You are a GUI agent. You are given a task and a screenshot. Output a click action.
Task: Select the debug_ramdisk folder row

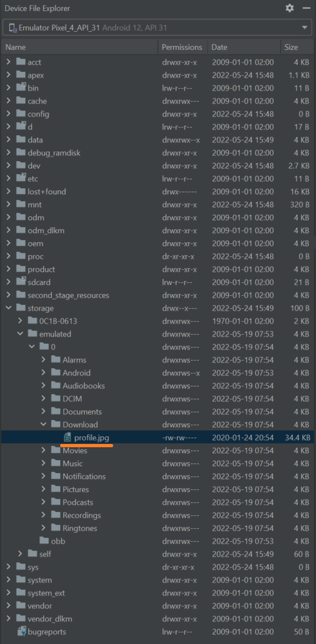click(158, 153)
